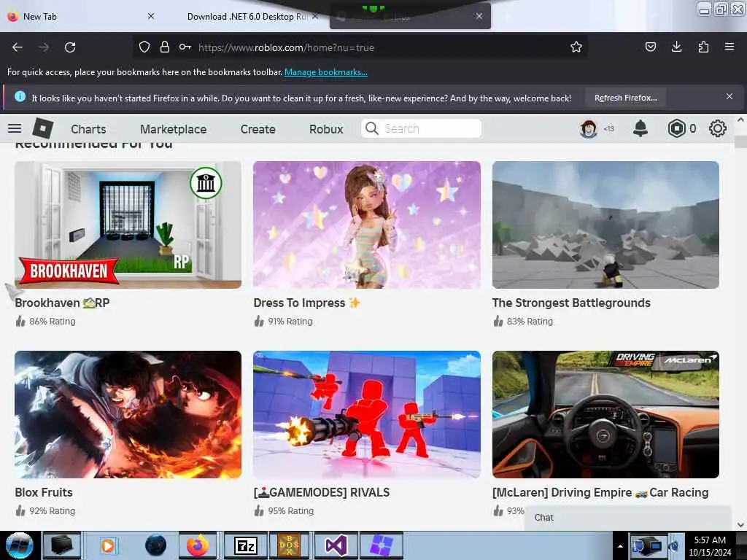The height and width of the screenshot is (560, 747).
Task: Click the [GAMEMODES] RIVALS title
Action: tap(322, 492)
